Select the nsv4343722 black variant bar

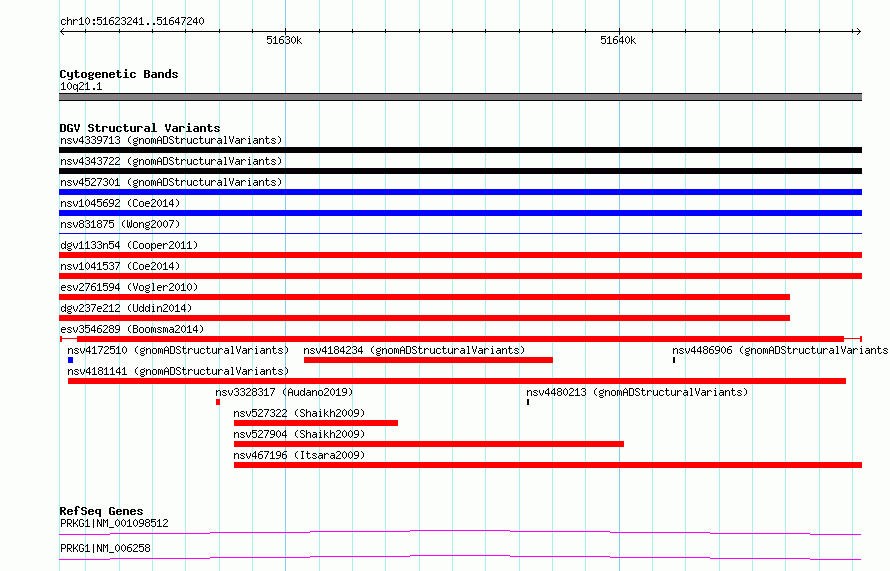460,171
